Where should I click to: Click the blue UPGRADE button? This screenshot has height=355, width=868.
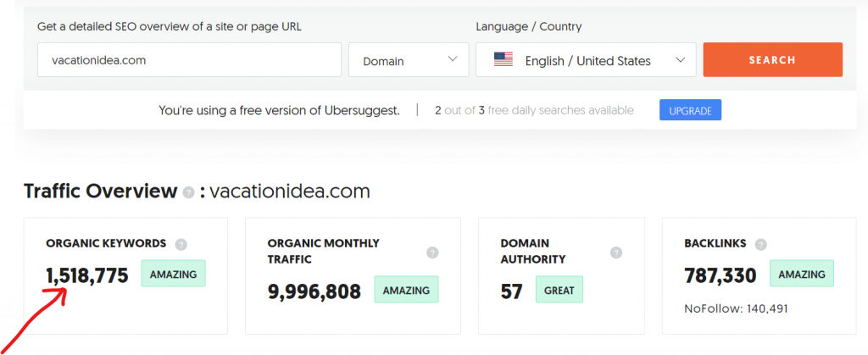tap(690, 110)
